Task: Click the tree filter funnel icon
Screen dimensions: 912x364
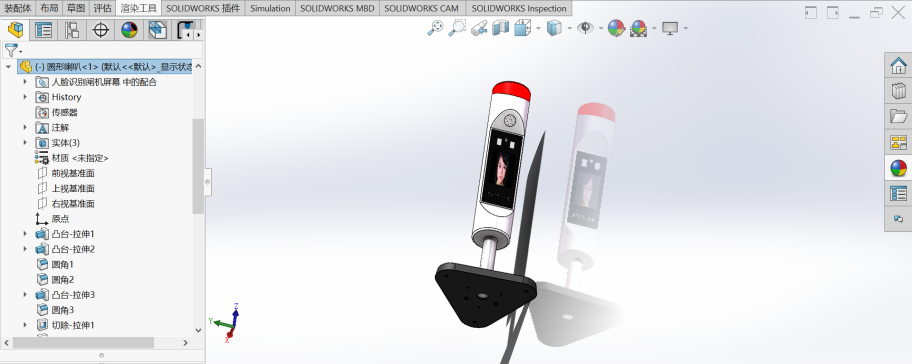Action: (10, 50)
